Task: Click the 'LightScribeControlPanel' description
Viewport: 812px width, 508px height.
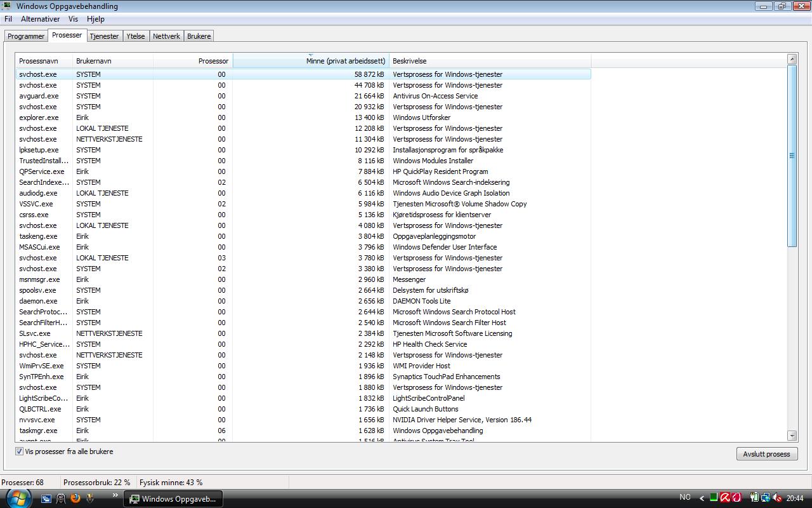Action: tap(429, 398)
